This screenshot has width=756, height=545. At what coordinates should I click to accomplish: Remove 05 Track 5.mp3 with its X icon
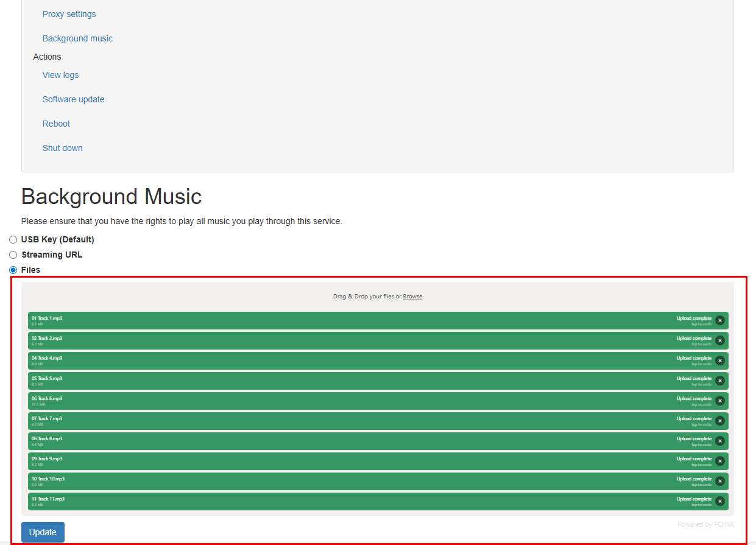pos(719,381)
